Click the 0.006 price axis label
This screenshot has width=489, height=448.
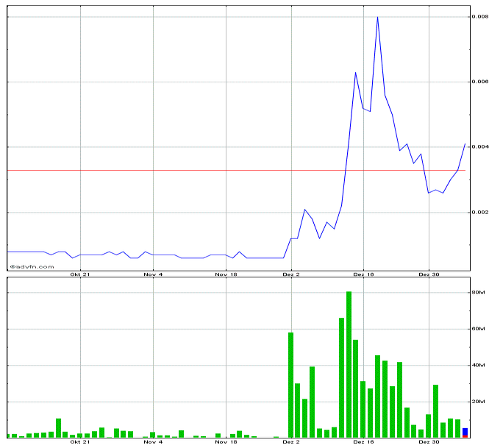(x=479, y=82)
